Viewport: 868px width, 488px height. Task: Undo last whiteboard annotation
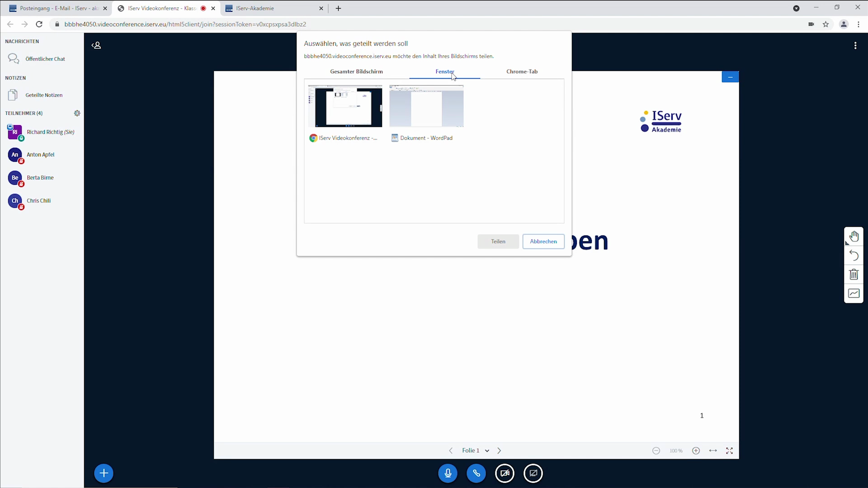[854, 255]
